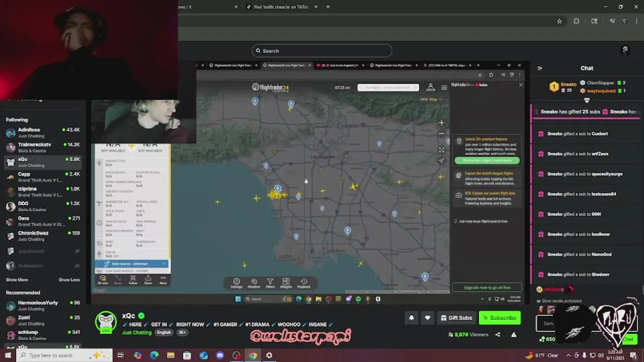Open HarmoniousYuriy in Recommended list

[43, 306]
